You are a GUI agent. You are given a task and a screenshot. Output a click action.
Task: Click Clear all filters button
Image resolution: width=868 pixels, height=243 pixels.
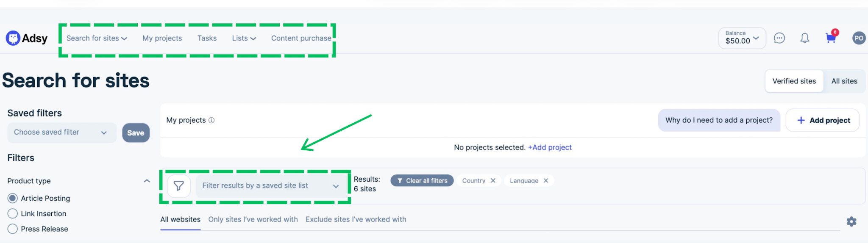click(422, 180)
